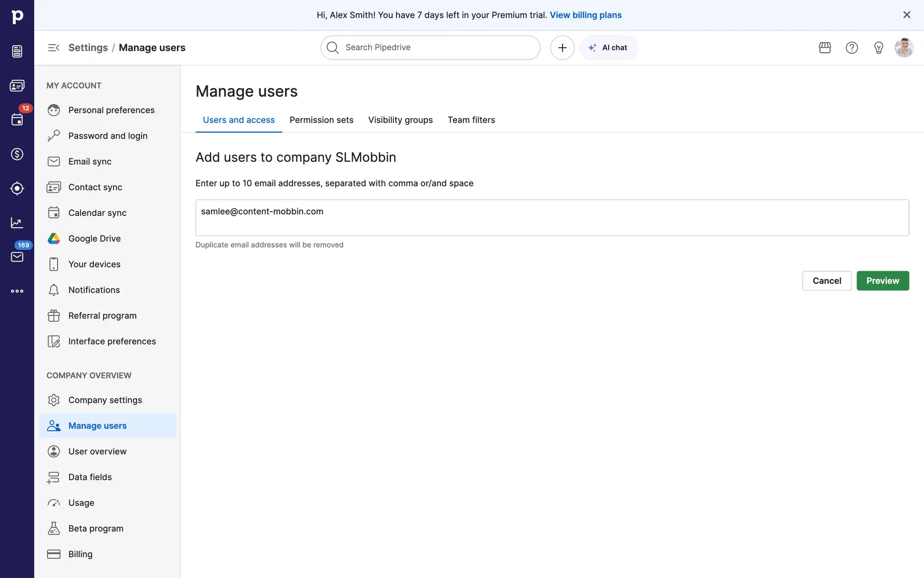Switch to the Permission sets tab
The image size is (924, 578).
click(321, 120)
